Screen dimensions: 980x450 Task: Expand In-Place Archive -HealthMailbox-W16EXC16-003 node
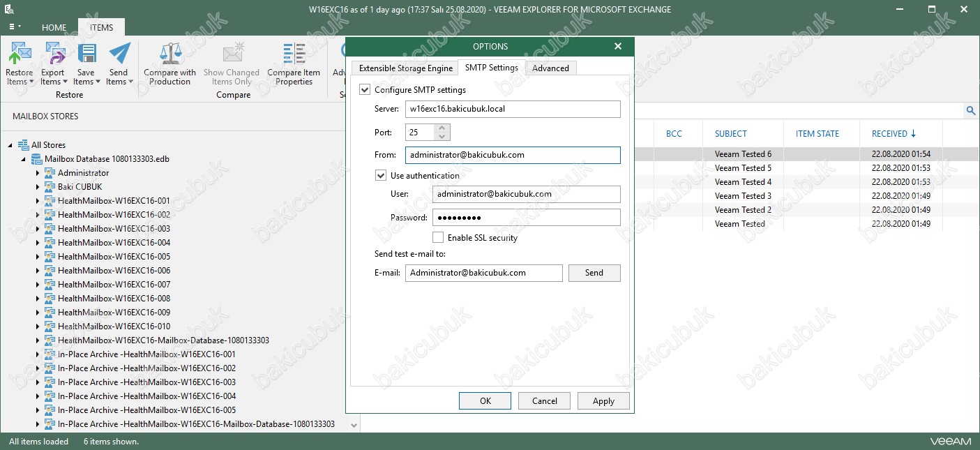click(38, 382)
